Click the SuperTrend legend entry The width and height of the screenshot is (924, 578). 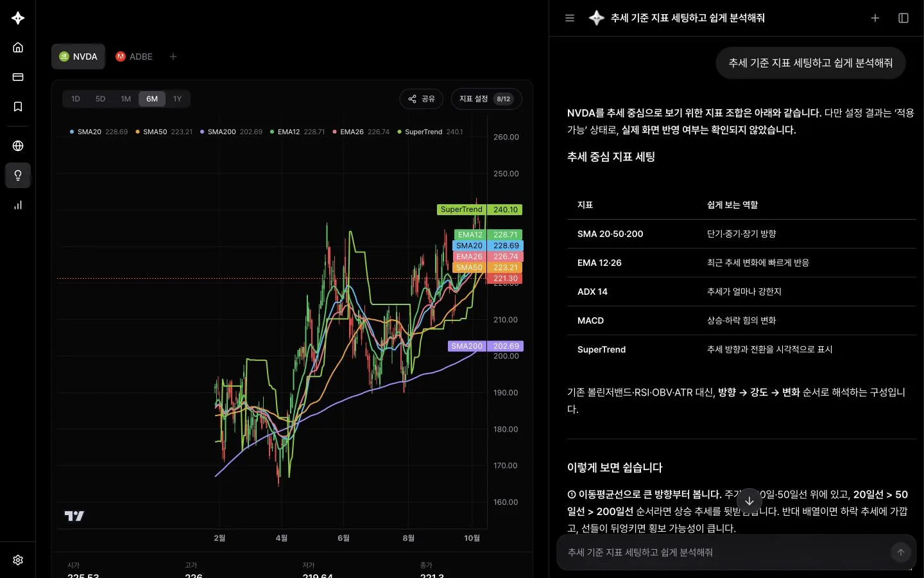(430, 132)
